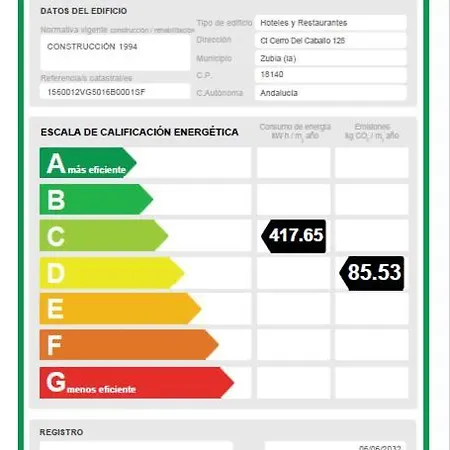The height and width of the screenshot is (450, 450).
Task: Select the yellow D rating arrow
Action: (112, 273)
